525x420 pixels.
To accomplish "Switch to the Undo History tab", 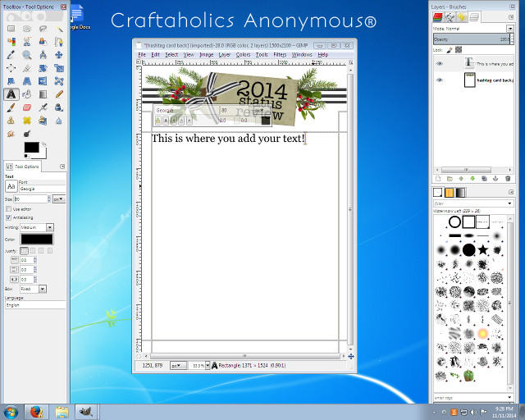I will click(462, 16).
